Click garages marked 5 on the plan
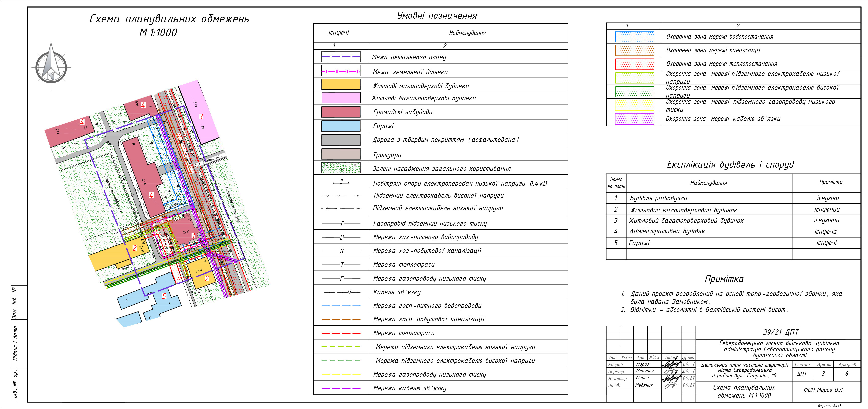The width and height of the screenshot is (868, 409). 164,296
